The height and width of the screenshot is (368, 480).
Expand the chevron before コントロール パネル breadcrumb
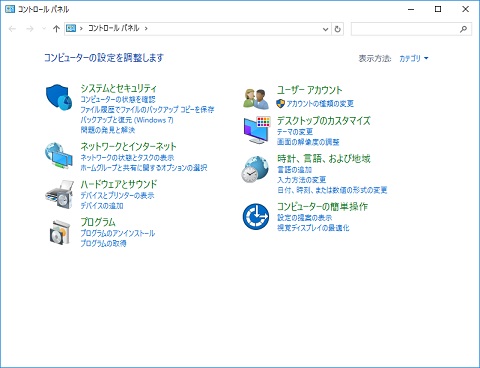click(81, 28)
